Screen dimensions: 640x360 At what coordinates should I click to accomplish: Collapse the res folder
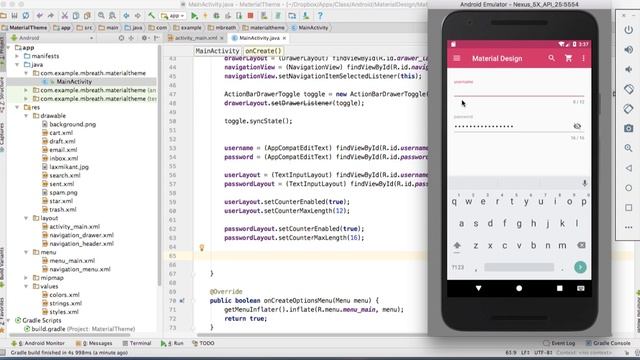pos(17,107)
